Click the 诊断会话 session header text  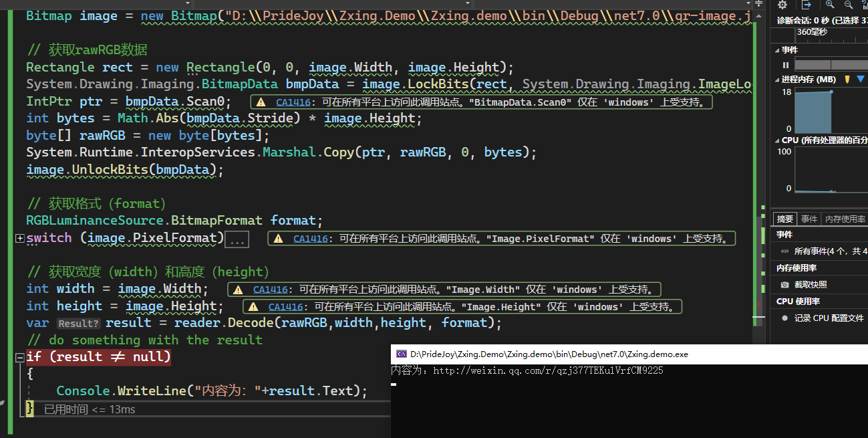822,20
